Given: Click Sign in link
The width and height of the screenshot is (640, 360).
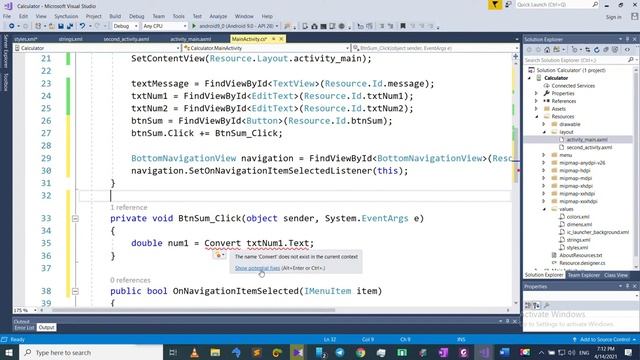Looking at the screenshot, I should point(613,17).
